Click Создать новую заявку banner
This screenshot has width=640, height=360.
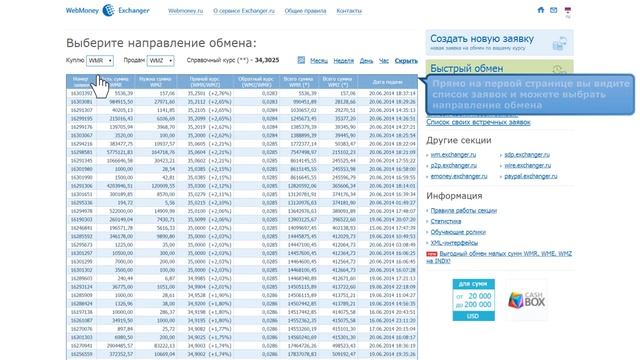pos(499,42)
